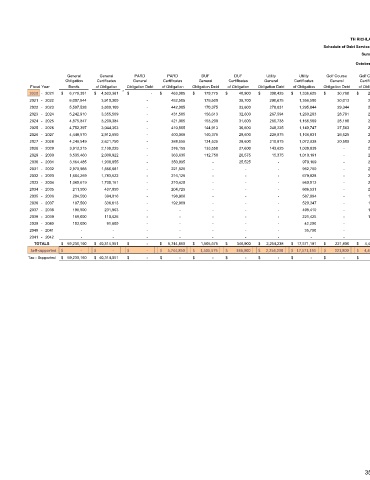Click the General Certificates of Obligation header
The height and width of the screenshot is (480, 370).
[x=106, y=81]
